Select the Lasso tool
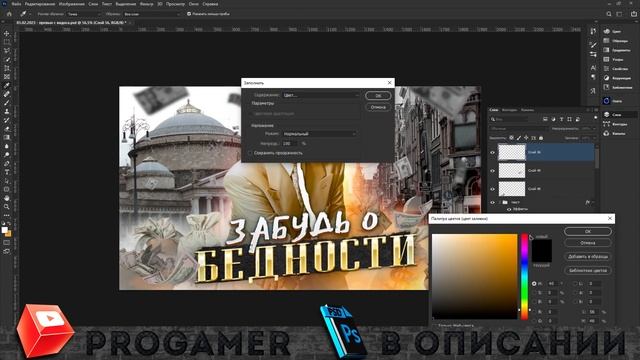This screenshot has height=360, width=640. [7, 50]
